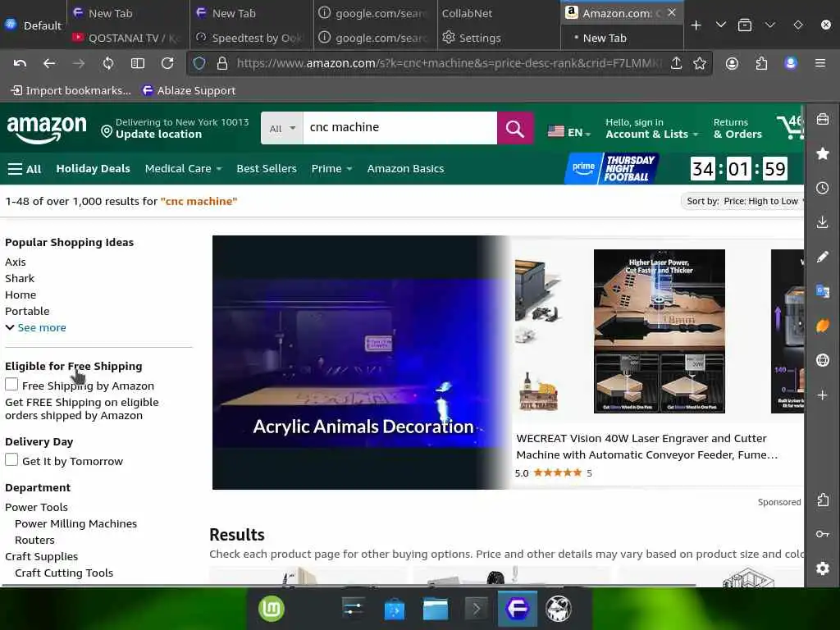The width and height of the screenshot is (840, 630).
Task: Click the shield tracking protection icon
Action: point(199,64)
